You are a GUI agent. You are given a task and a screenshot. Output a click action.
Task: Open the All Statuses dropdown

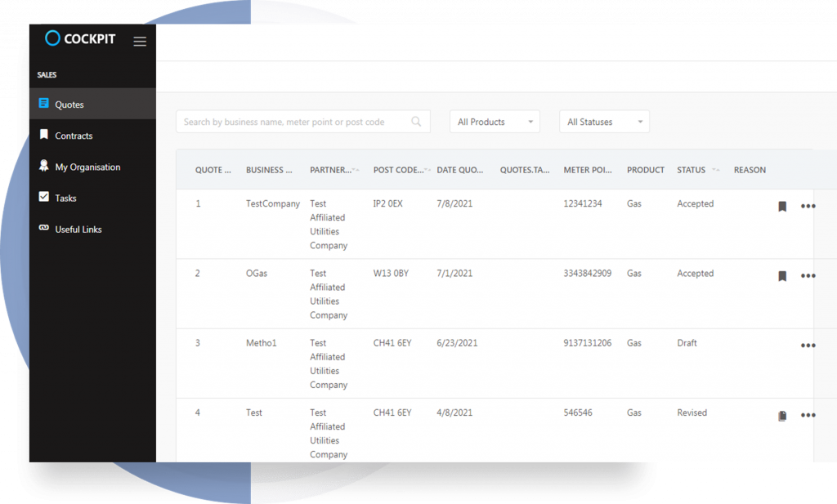point(604,122)
